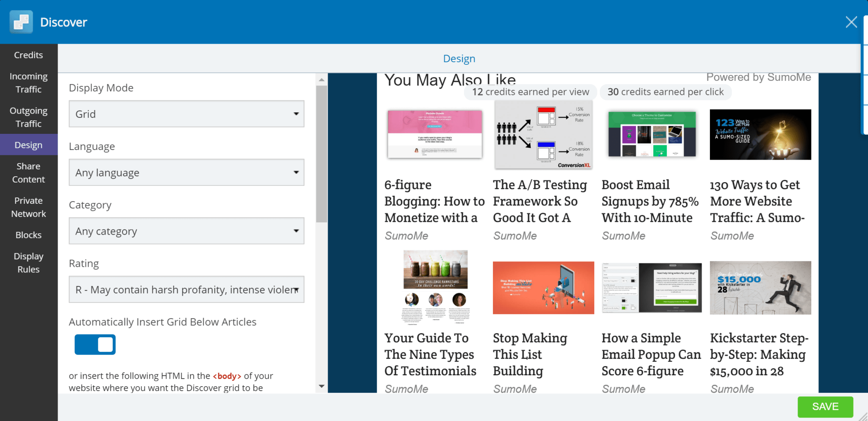Open the Nine Types Of Testimonials thumbnail
868x421 pixels.
[435, 288]
